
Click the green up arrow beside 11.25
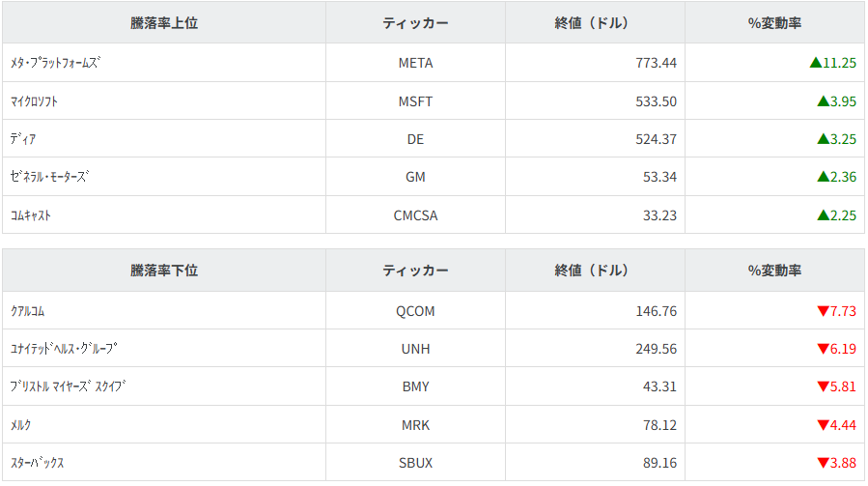[x=816, y=63]
